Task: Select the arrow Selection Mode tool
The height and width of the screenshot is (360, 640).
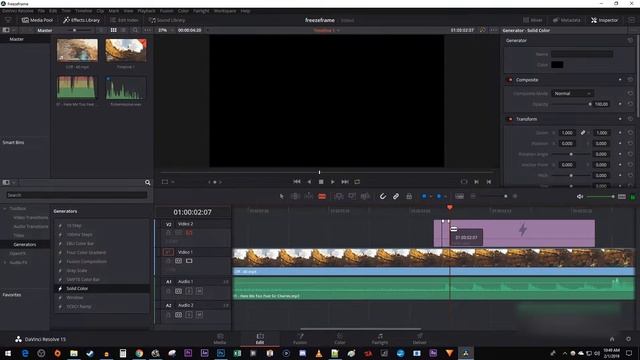Action: point(282,196)
